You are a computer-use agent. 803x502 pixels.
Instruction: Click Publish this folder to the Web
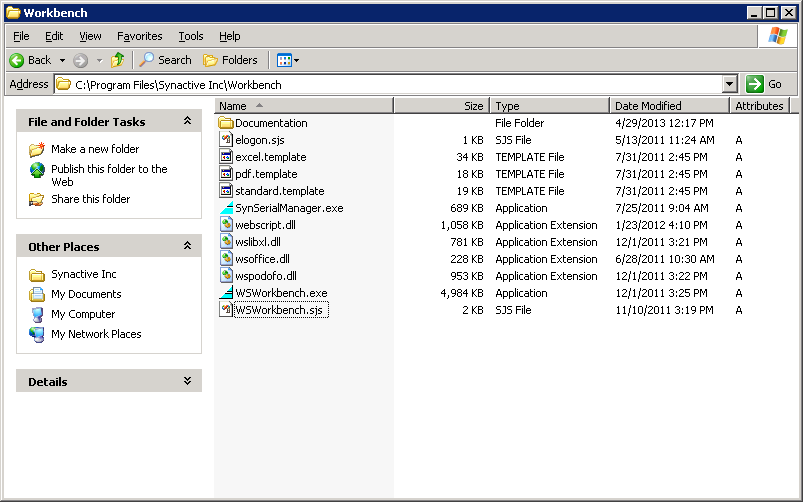click(109, 175)
